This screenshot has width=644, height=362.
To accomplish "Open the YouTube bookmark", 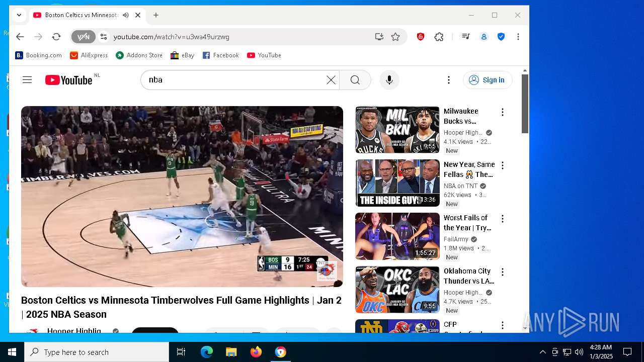I will [264, 55].
